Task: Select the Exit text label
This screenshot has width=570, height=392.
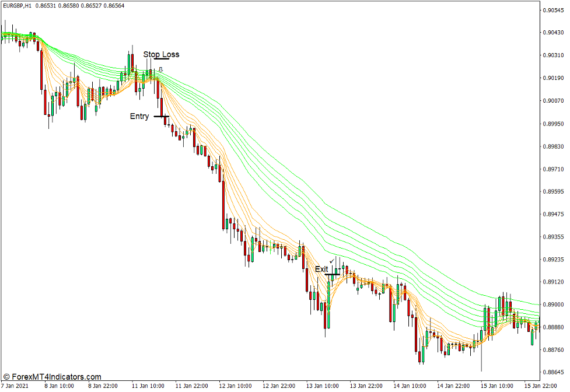Action: point(321,269)
